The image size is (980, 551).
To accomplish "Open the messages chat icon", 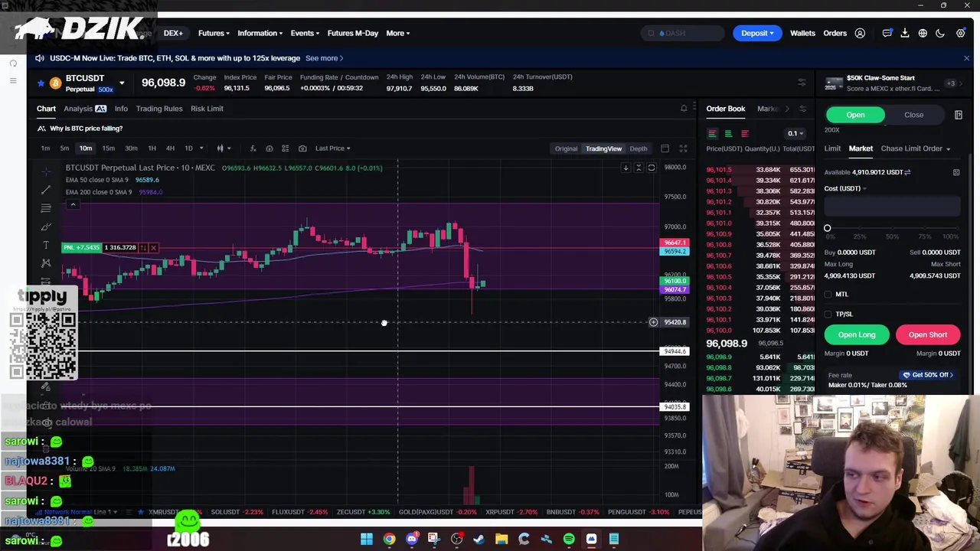I will [x=887, y=33].
